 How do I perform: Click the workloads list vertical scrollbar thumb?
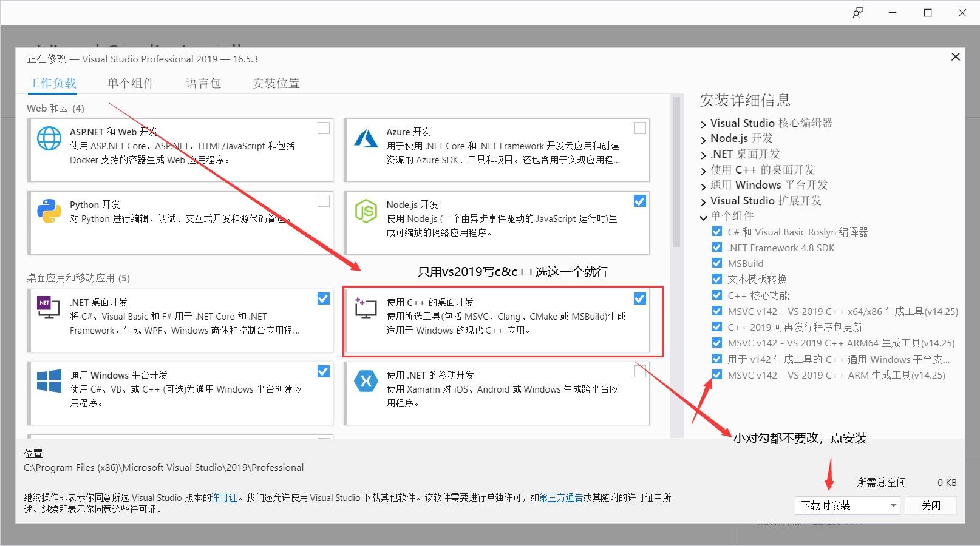pyautogui.click(x=676, y=171)
